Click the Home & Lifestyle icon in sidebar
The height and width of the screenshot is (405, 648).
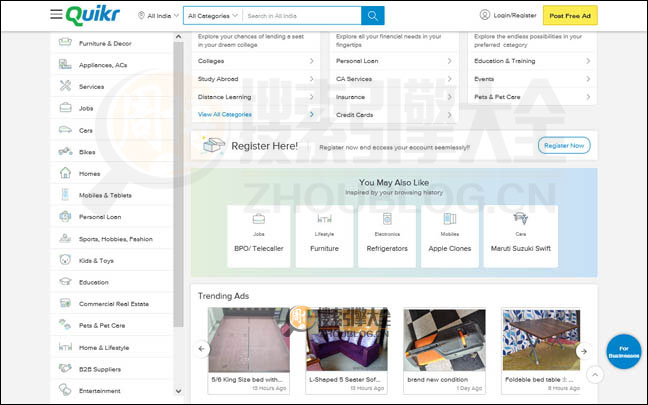click(65, 347)
